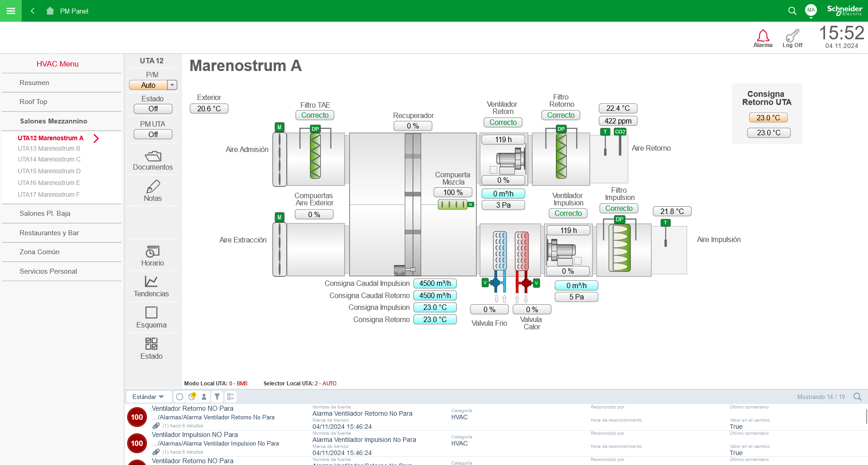Open the hamburger menu in header
Image resolution: width=868 pixels, height=465 pixels.
(x=11, y=11)
